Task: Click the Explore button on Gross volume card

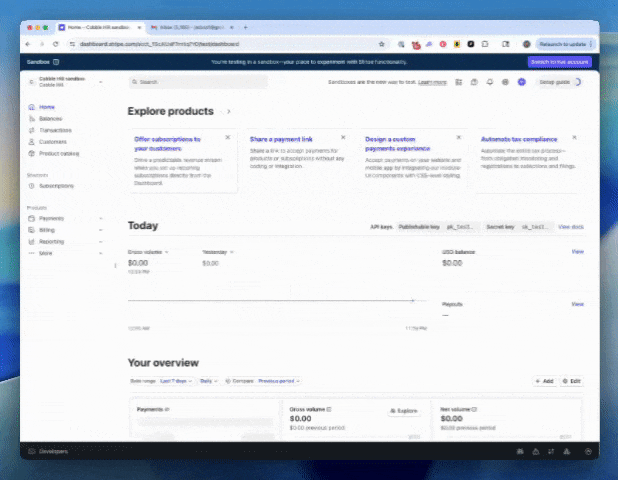Action: click(x=404, y=411)
